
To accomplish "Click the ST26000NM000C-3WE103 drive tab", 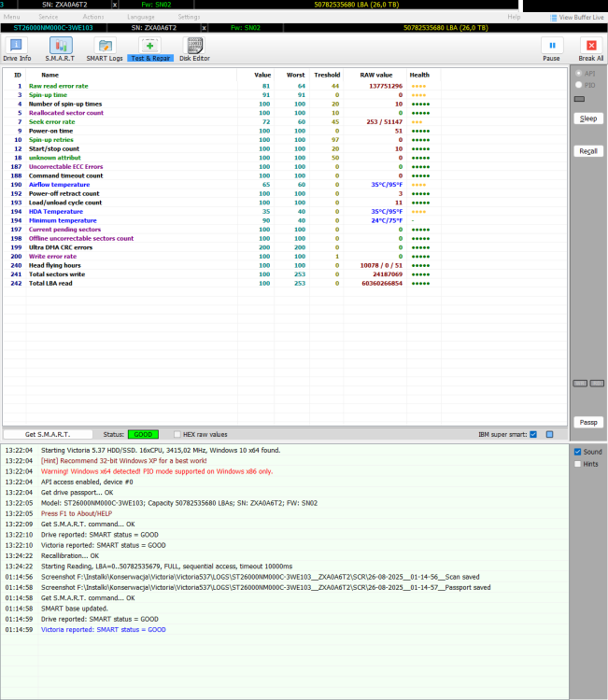I will (x=53, y=28).
